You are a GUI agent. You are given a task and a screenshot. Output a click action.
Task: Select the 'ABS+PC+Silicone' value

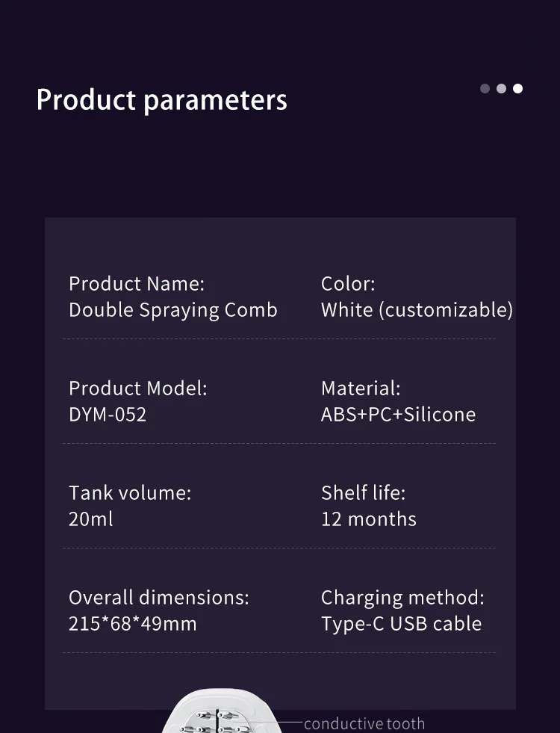(399, 415)
